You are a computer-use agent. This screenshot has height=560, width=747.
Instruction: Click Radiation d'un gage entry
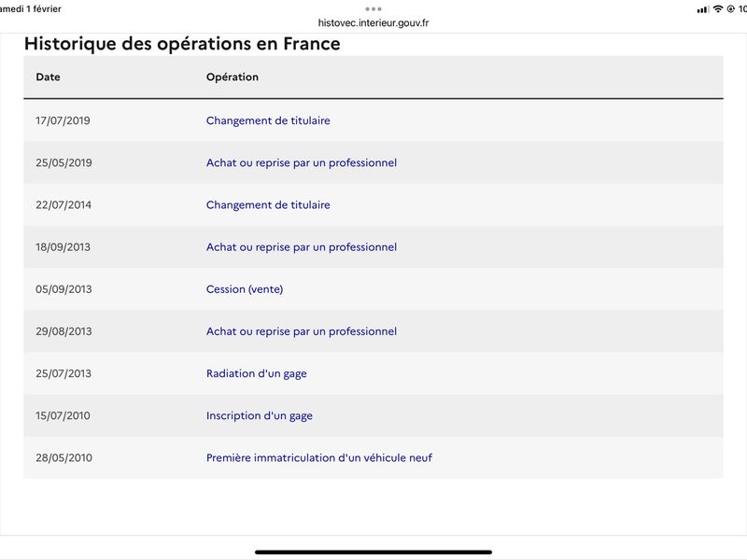coord(256,374)
